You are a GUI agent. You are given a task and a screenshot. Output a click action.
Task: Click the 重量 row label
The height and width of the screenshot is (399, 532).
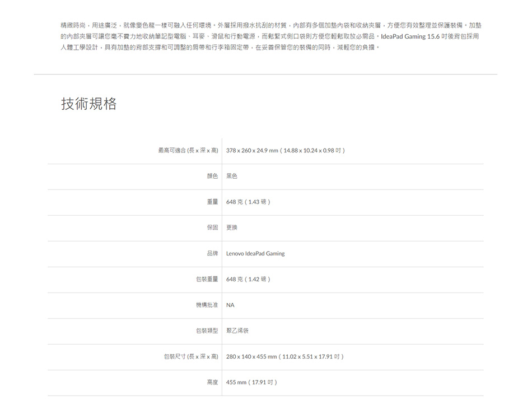click(212, 202)
